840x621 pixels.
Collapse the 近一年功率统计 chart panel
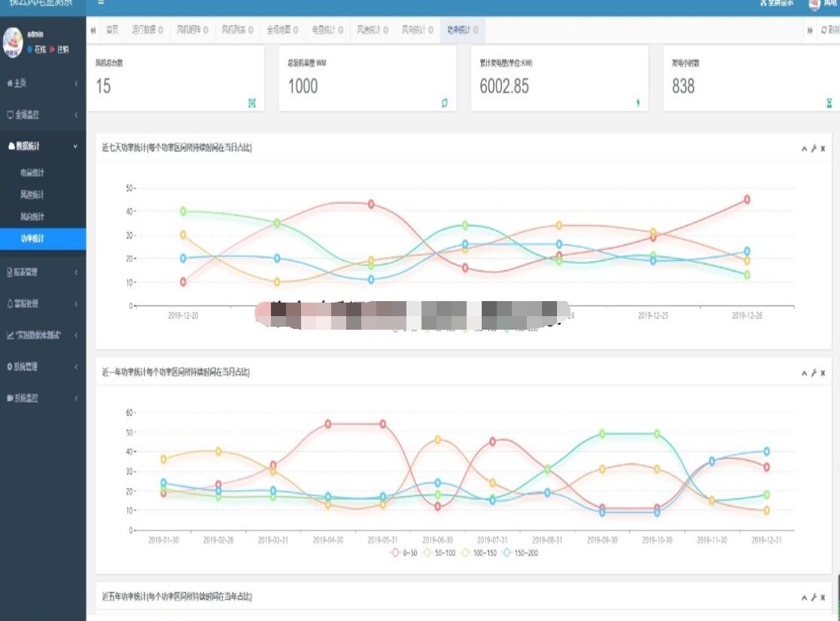[804, 373]
